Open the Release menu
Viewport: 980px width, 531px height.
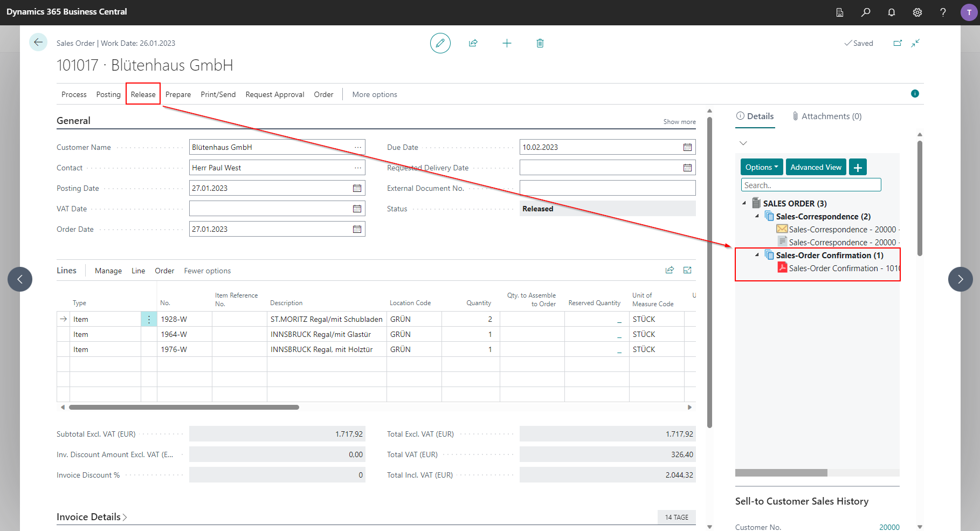coord(143,94)
